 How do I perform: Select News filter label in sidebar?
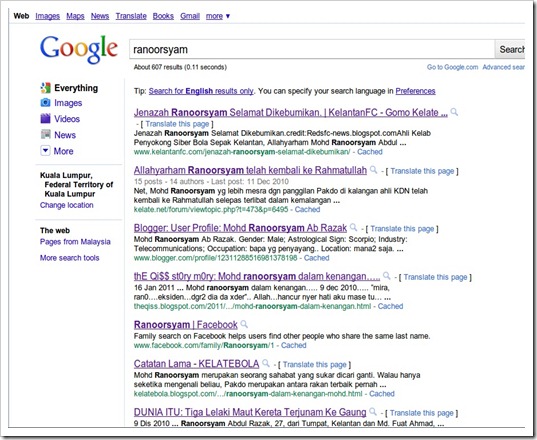click(65, 135)
